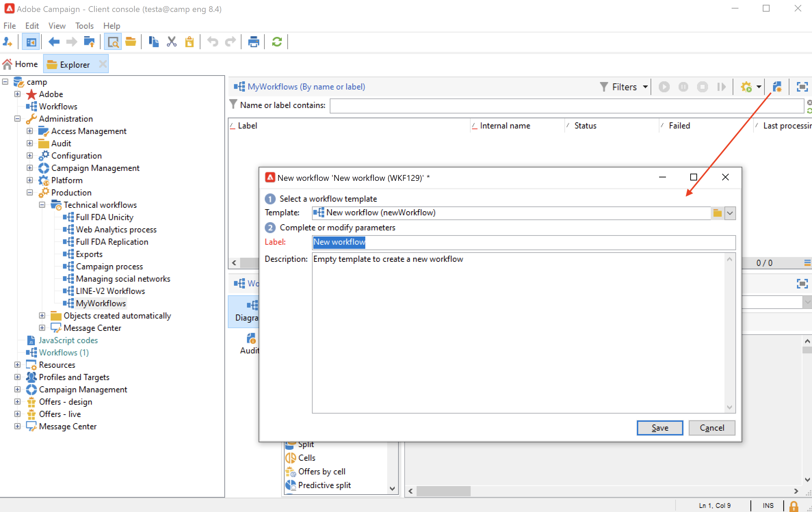
Task: Click the template folder browse icon
Action: pyautogui.click(x=717, y=213)
